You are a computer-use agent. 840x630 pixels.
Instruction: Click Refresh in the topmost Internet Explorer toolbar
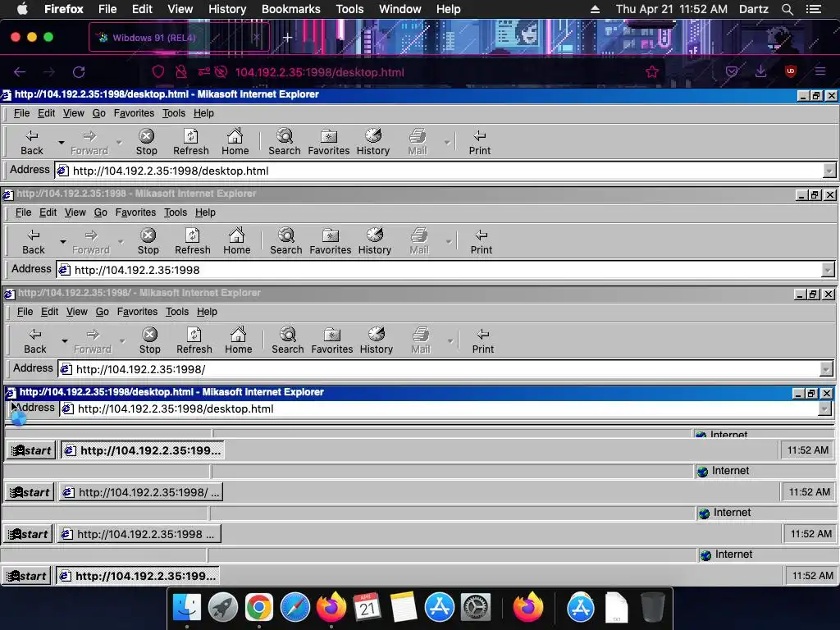pos(190,143)
